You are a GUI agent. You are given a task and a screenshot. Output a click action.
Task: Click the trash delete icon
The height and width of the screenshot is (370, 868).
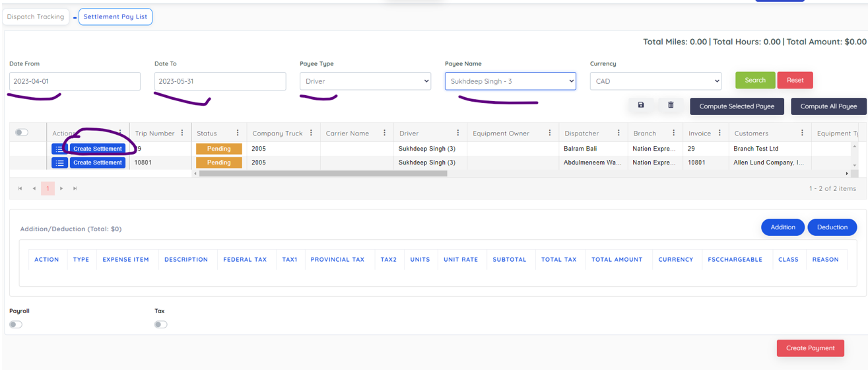(671, 106)
